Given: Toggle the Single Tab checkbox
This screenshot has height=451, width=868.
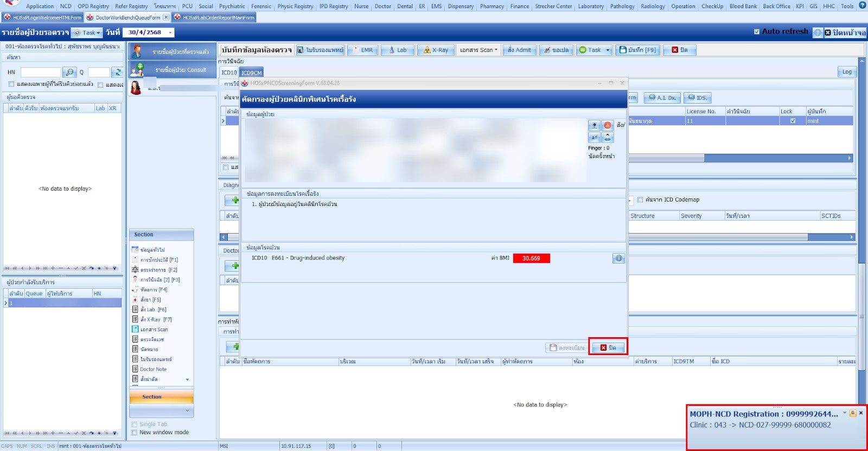Looking at the screenshot, I should pyautogui.click(x=135, y=424).
